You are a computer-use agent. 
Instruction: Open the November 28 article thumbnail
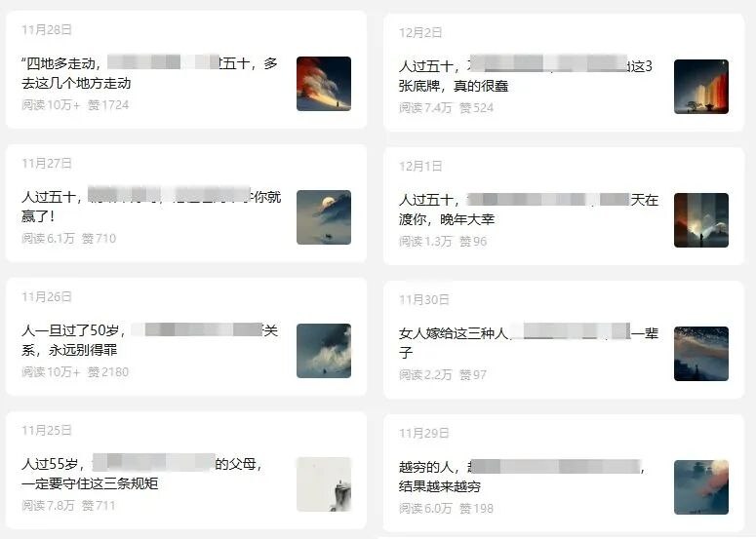(x=324, y=84)
